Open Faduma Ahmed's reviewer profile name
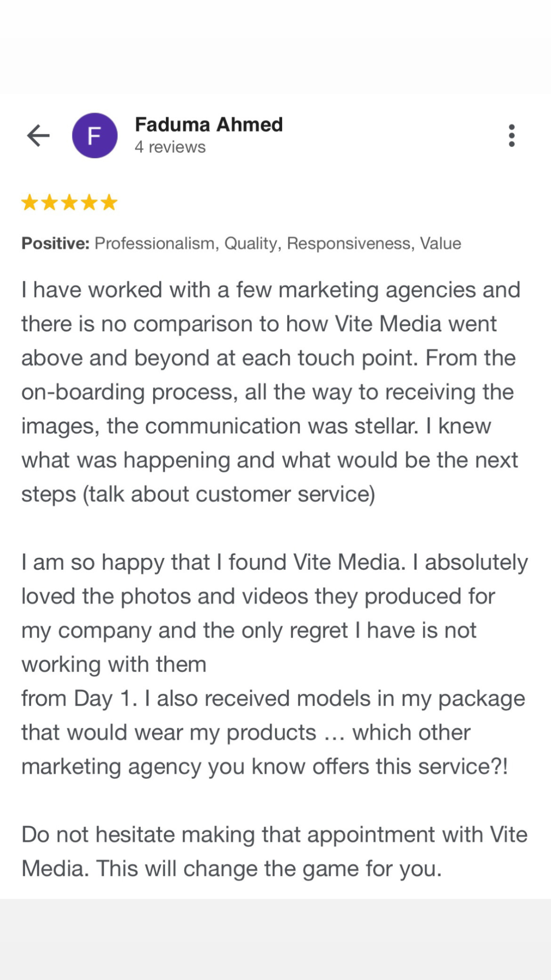The width and height of the screenshot is (551, 980). pos(209,125)
